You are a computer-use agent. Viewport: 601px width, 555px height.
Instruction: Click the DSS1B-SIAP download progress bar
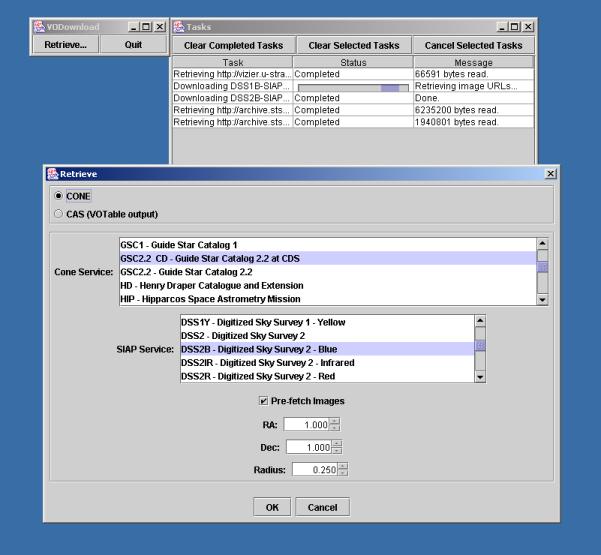point(352,87)
